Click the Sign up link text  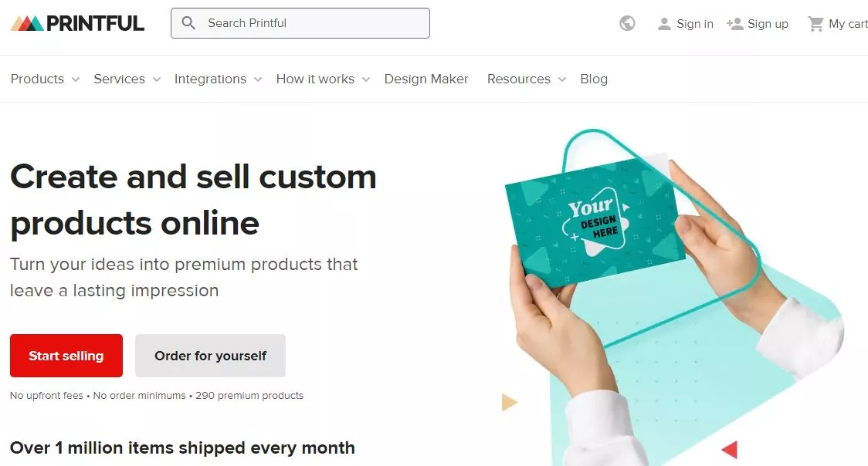point(768,24)
